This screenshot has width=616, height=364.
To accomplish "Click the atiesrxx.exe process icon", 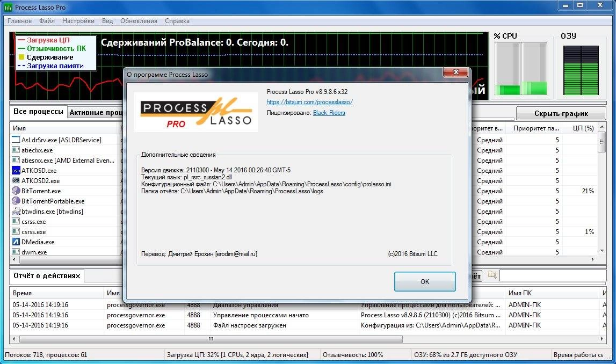I will point(16,160).
